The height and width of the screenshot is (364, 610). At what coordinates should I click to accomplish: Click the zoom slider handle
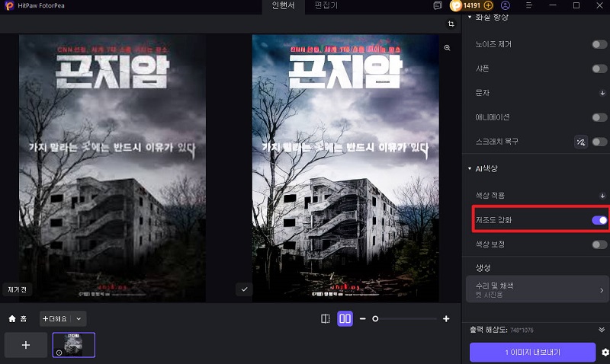point(375,319)
